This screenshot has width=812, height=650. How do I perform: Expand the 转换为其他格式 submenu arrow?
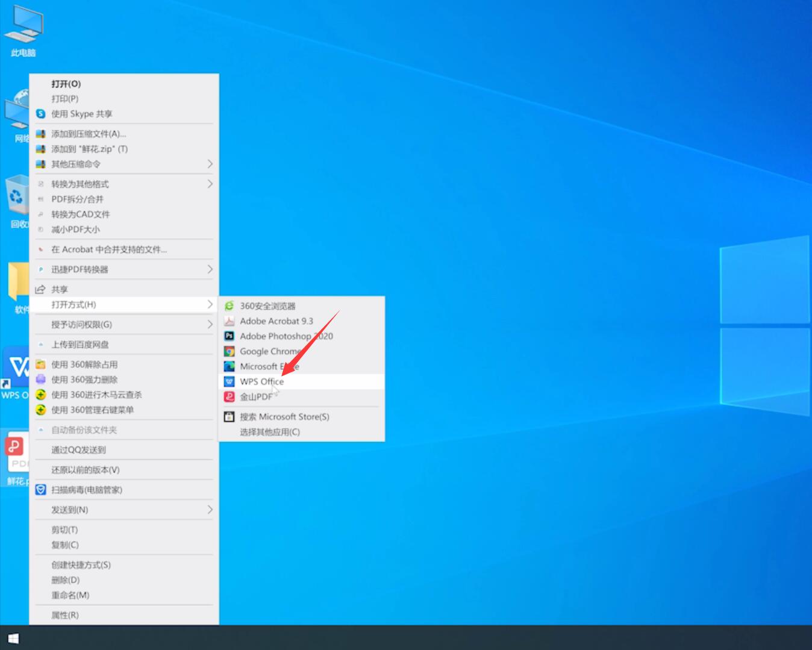pyautogui.click(x=210, y=184)
